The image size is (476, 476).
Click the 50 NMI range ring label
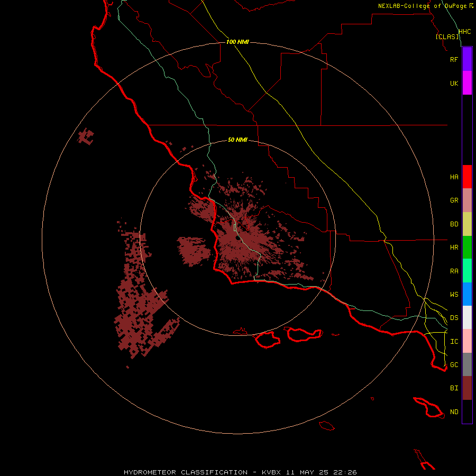[x=237, y=140]
